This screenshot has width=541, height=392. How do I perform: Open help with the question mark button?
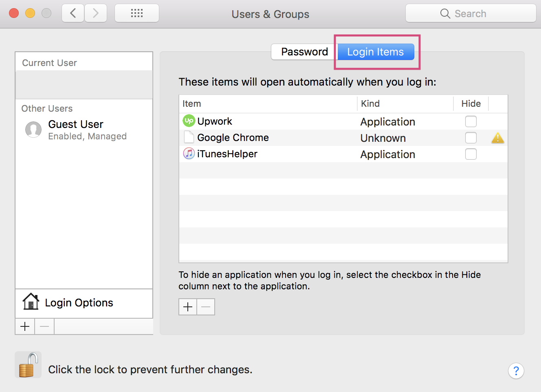point(516,371)
